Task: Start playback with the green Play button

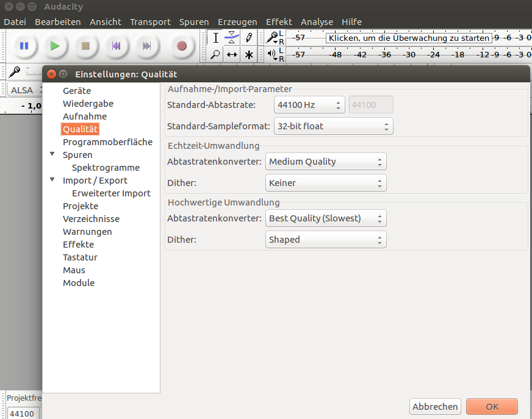Action: pyautogui.click(x=55, y=46)
